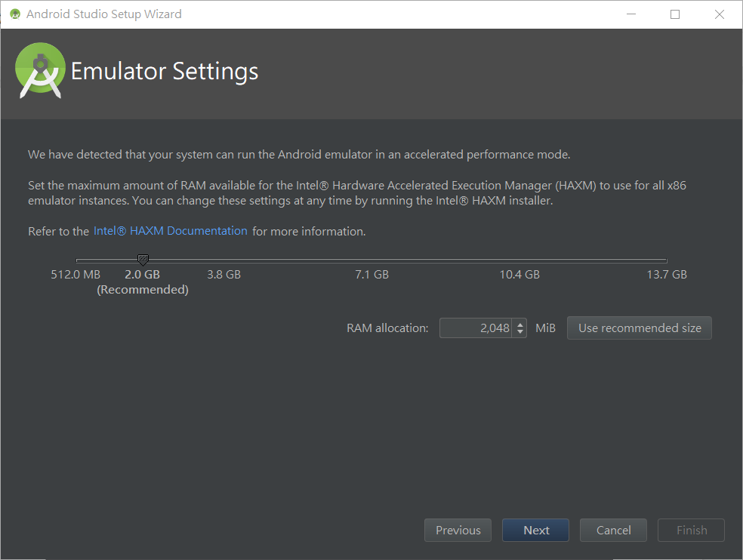Click the MiB unit label
Screen dimensions: 743x560
[545, 328]
